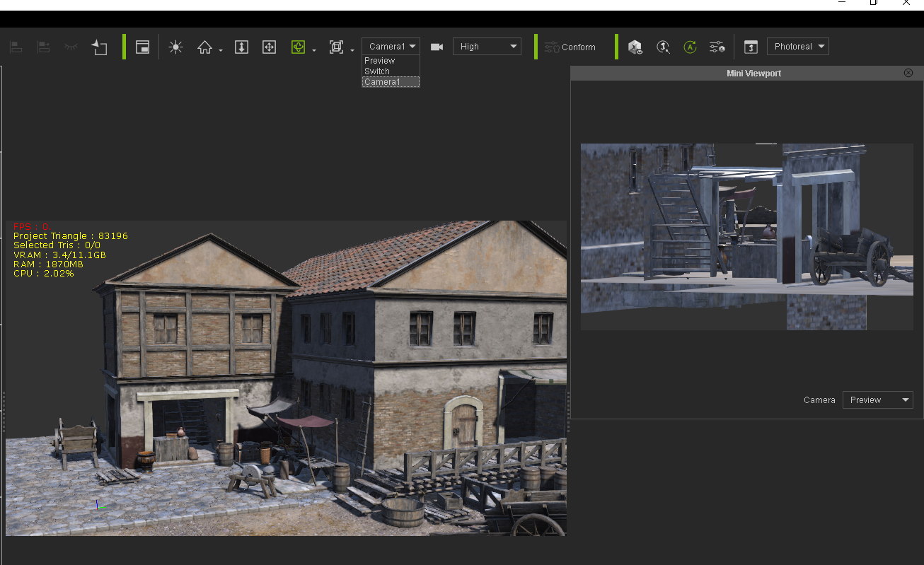Expand the camera orbit dropdown arrow
The height and width of the screenshot is (565, 924).
click(x=314, y=50)
